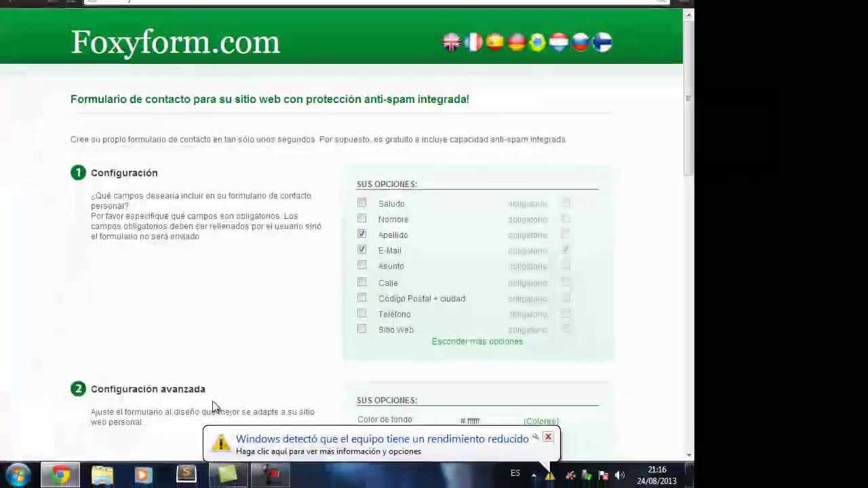
Task: Click 'Esconder más opciones' link
Action: (x=477, y=342)
